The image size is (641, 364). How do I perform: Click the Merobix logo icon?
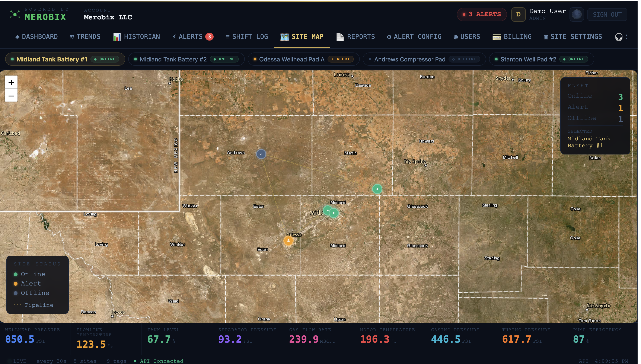tap(15, 15)
